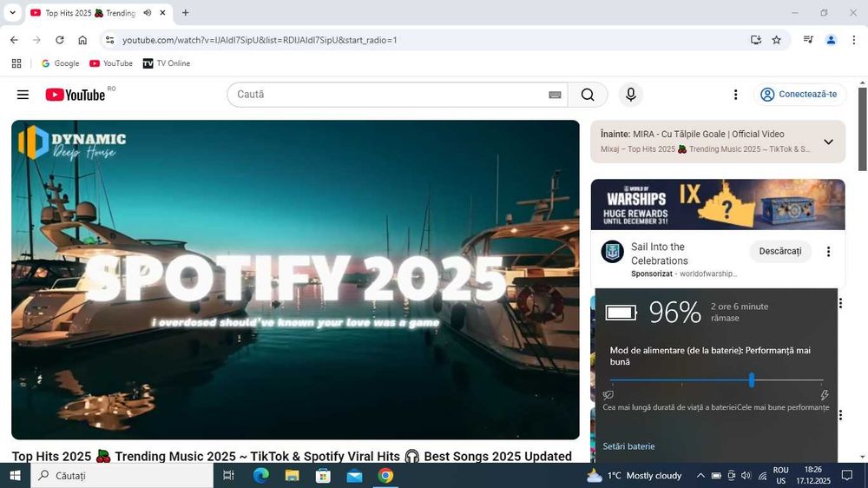868x488 pixels.
Task: Open YouTube settings three-dot menu
Action: [736, 95]
